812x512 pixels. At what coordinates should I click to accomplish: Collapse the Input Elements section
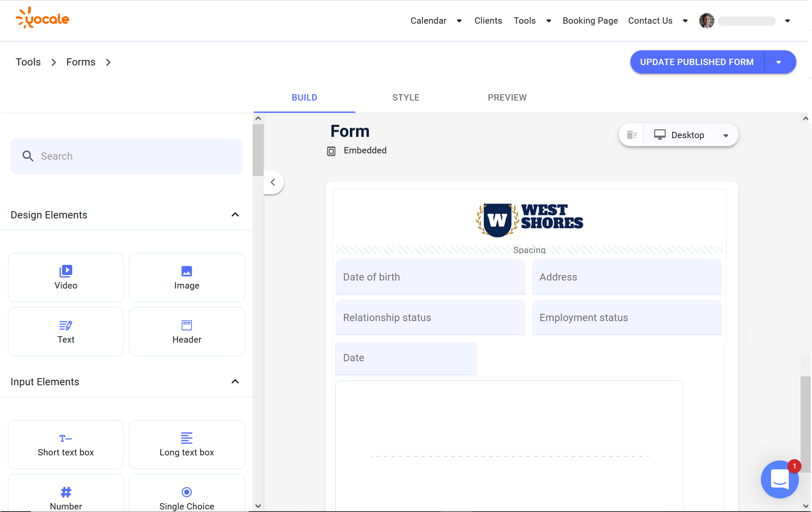point(235,381)
